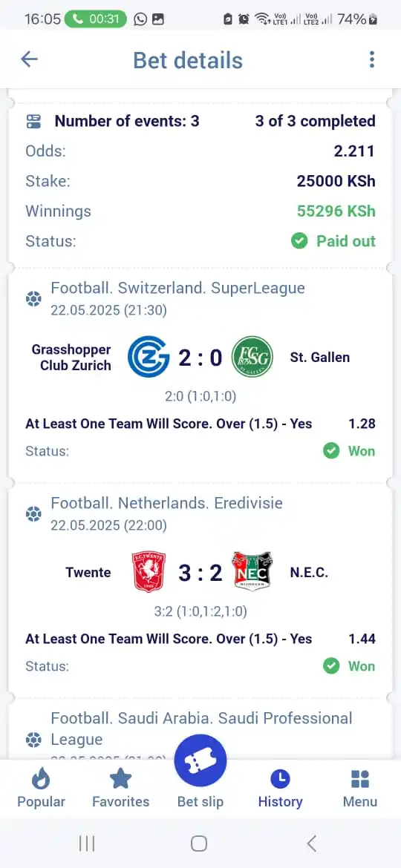Tap the back arrow in header

click(29, 59)
